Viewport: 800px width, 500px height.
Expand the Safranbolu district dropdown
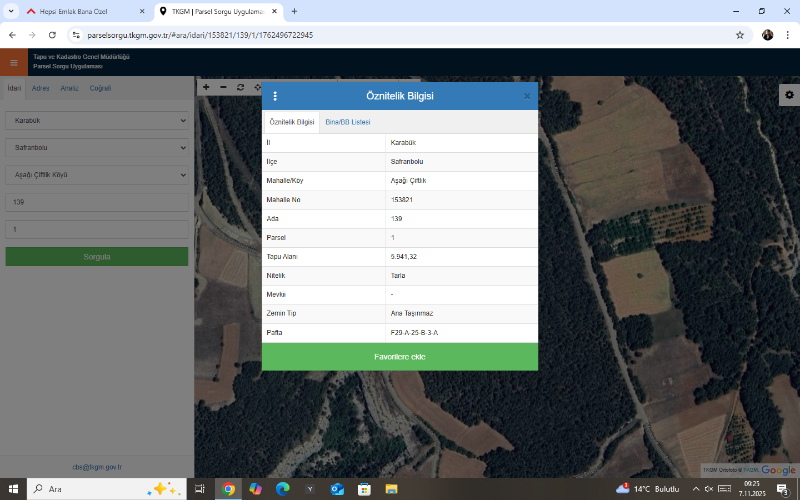[x=96, y=147]
